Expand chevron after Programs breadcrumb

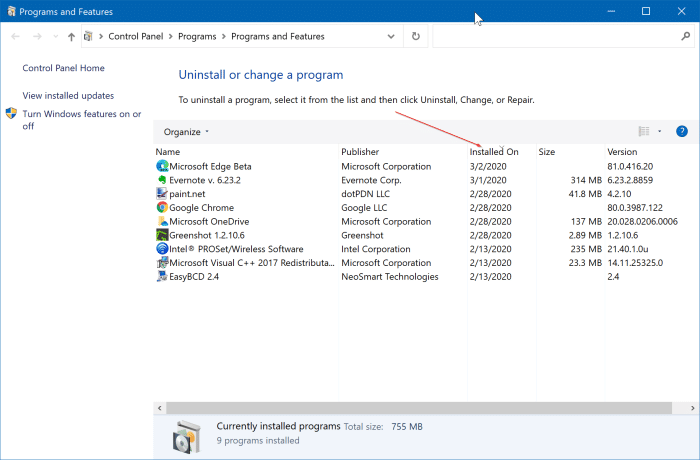pos(224,37)
